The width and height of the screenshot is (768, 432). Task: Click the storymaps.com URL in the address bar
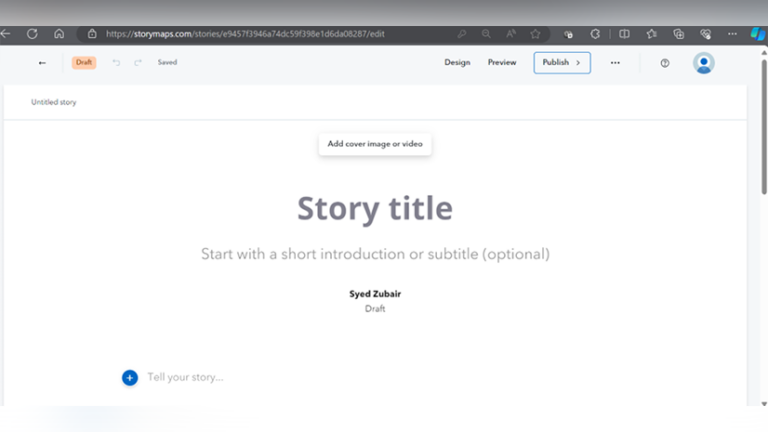pos(245,34)
